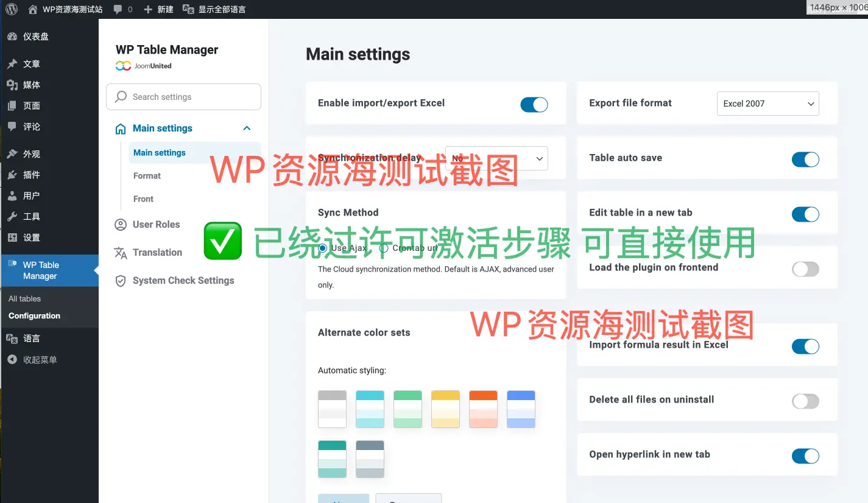The image size is (868, 503).
Task: Click the 工具 wrench icon
Action: [12, 217]
